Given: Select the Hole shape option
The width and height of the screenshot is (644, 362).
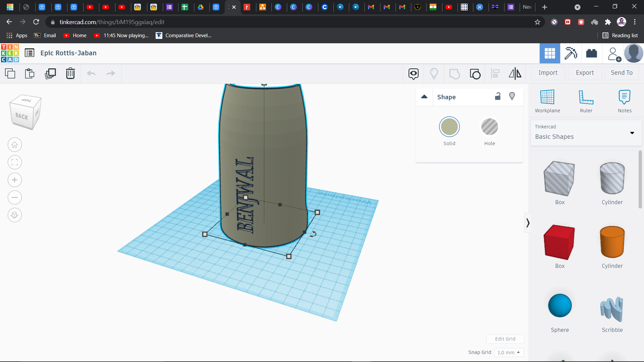Looking at the screenshot, I should click(489, 127).
